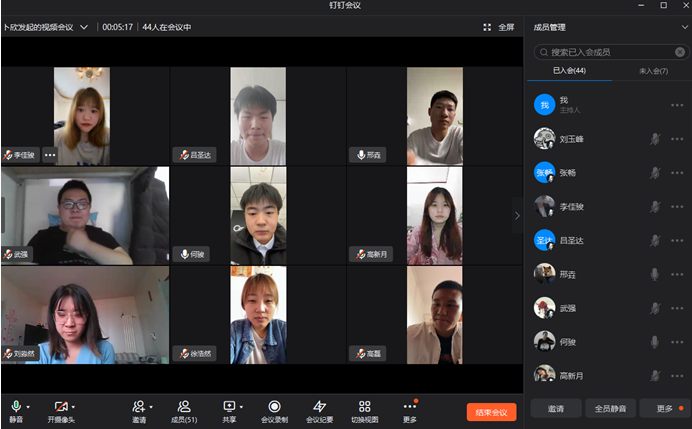692x429 pixels.
Task: Enter 全屏 fullscreen mode
Action: [x=499, y=27]
